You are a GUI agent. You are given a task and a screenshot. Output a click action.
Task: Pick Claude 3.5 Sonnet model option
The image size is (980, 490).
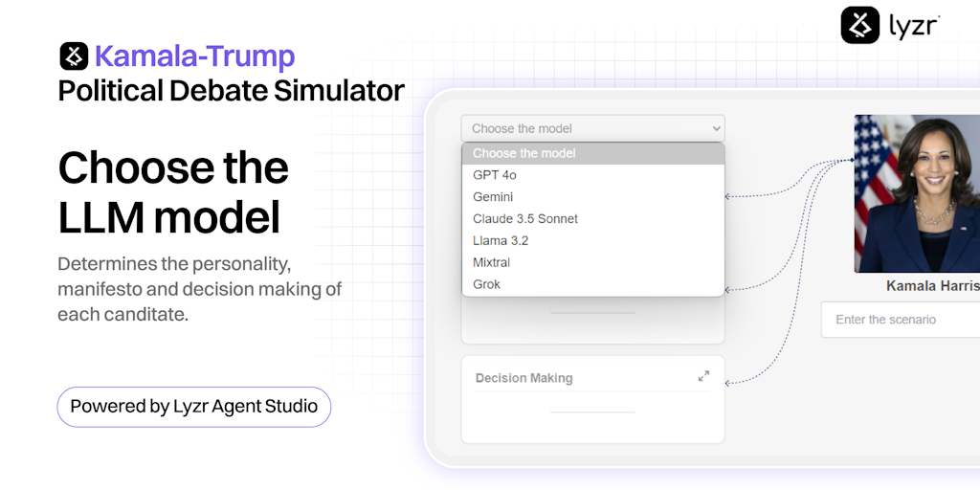tap(592, 219)
